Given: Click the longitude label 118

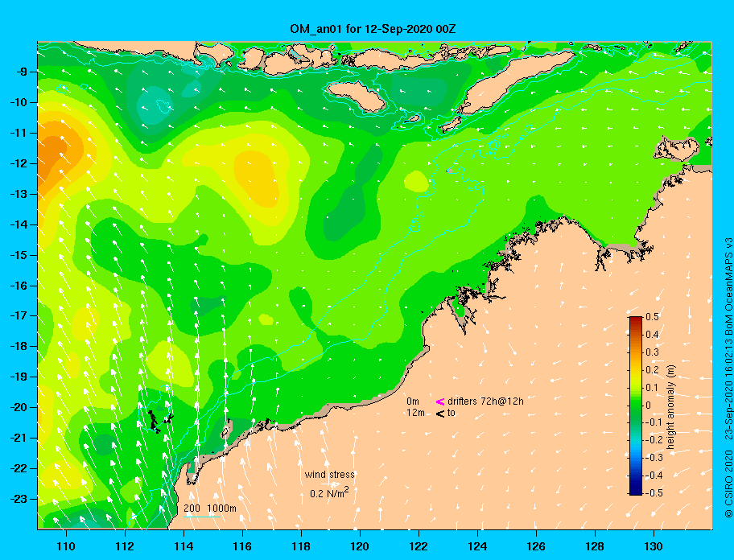Looking at the screenshot, I should point(301,546).
